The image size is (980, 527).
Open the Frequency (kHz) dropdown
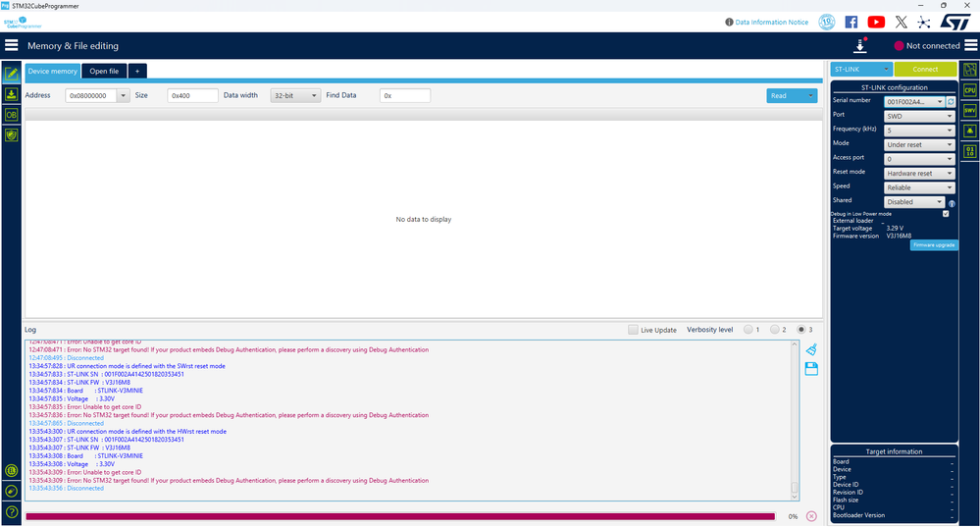[x=919, y=131]
